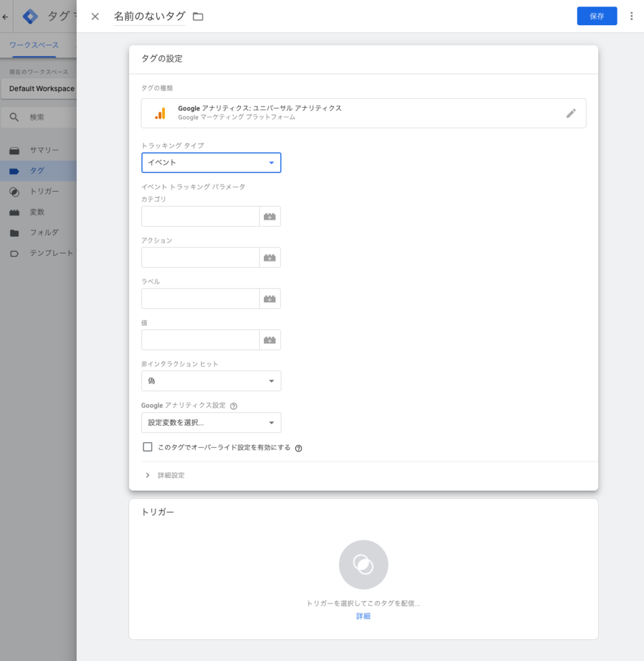Open the 設定変数を選択 dropdown
Screen dimensions: 644x661
[x=211, y=423]
